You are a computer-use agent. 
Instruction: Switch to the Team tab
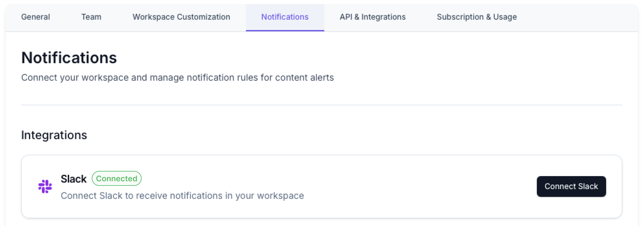click(91, 17)
